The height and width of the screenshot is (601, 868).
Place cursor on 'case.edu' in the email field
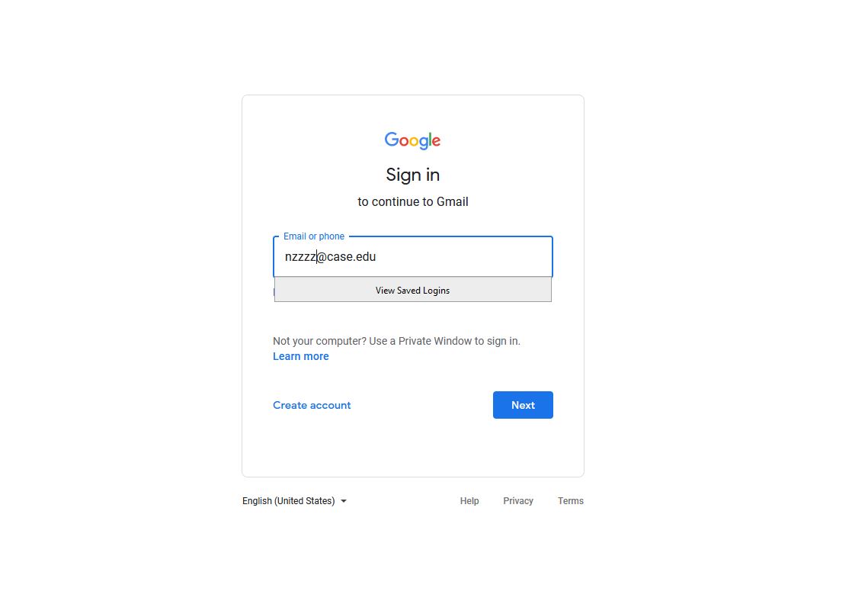[x=351, y=257]
